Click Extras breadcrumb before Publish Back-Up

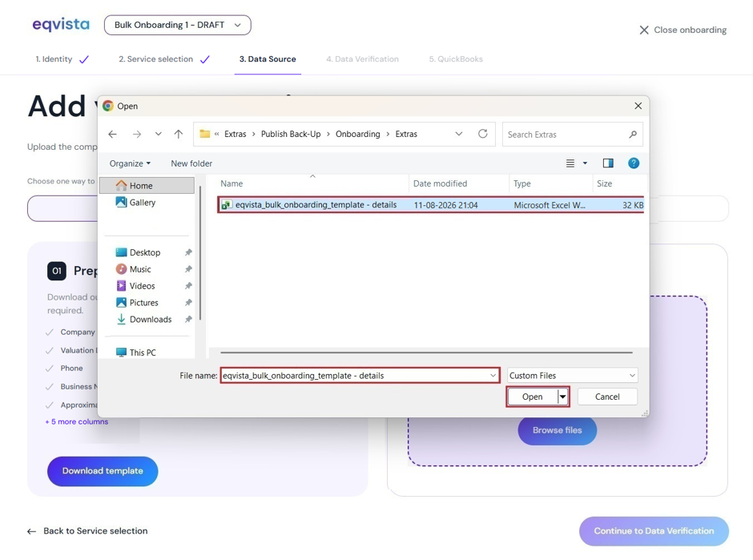coord(235,134)
